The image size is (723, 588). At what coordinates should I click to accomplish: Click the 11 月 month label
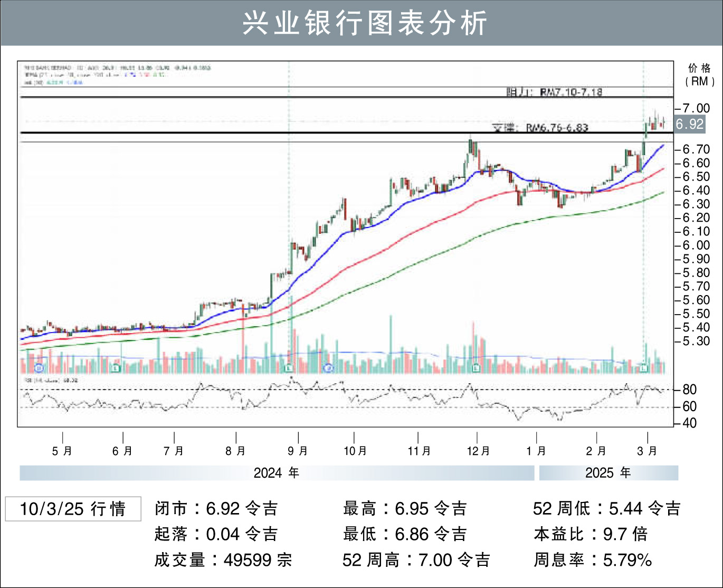[419, 451]
